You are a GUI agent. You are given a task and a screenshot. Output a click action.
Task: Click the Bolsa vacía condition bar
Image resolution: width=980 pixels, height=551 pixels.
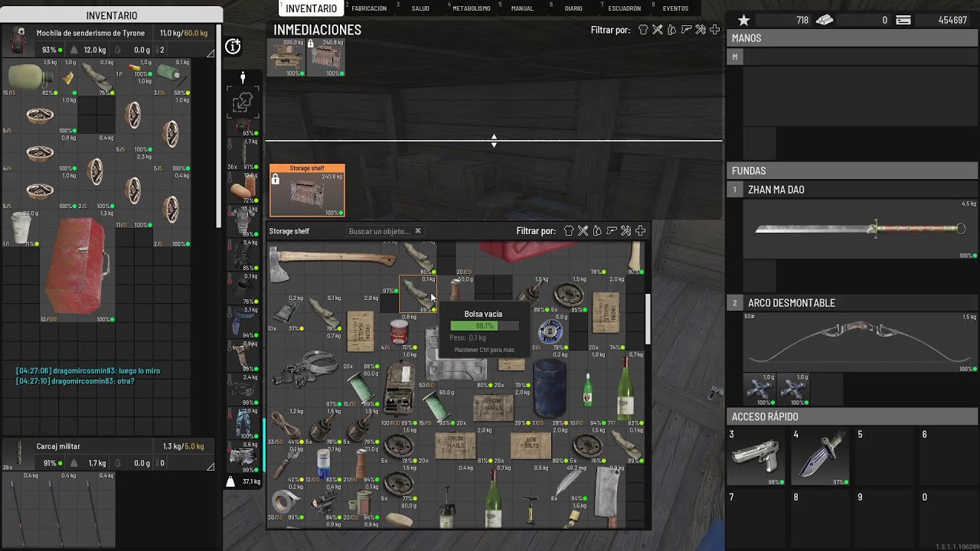[x=485, y=326]
